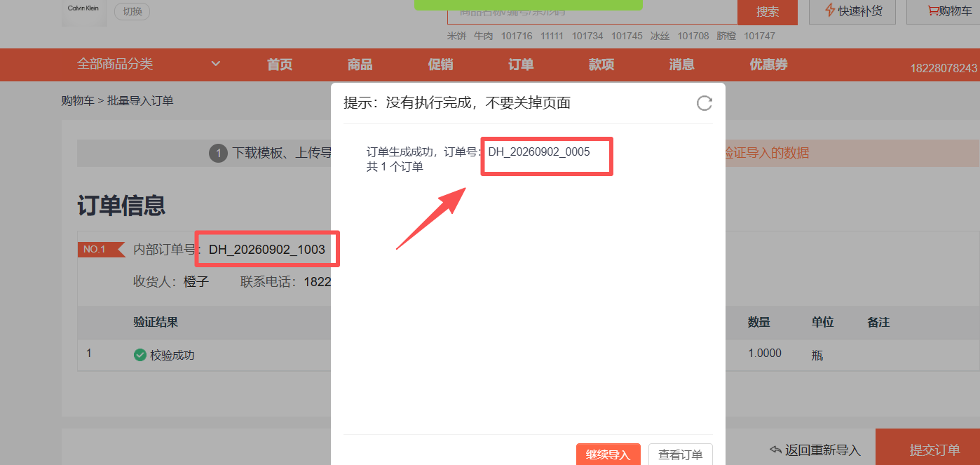Screen dimensions: 980x465
Task: Click the 101708 search suggestion
Action: pyautogui.click(x=693, y=36)
